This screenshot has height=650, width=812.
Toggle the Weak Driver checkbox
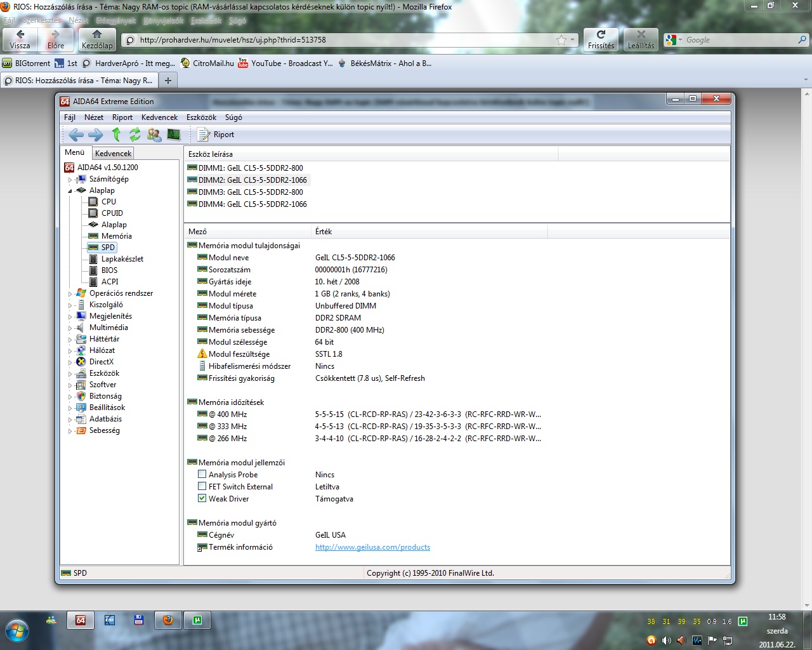click(202, 498)
